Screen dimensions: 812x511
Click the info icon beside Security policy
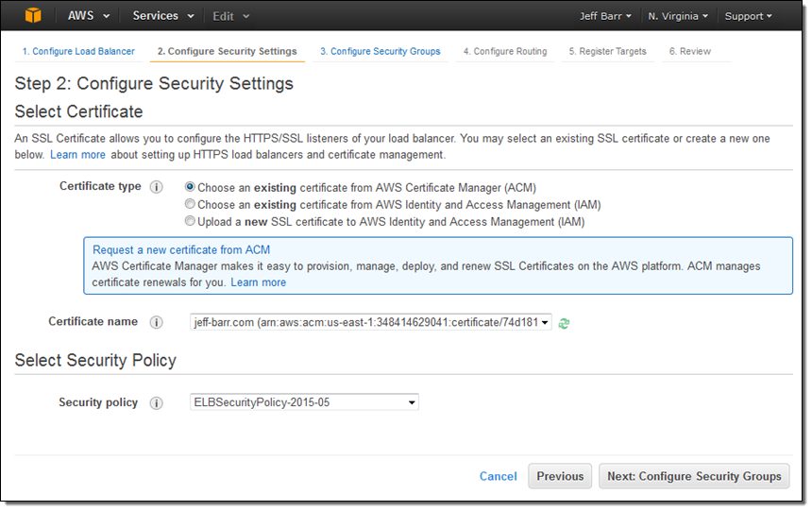[x=157, y=403]
